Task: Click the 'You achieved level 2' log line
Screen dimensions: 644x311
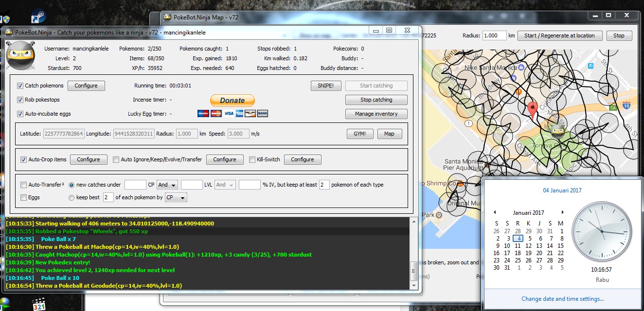Action: [x=90, y=270]
